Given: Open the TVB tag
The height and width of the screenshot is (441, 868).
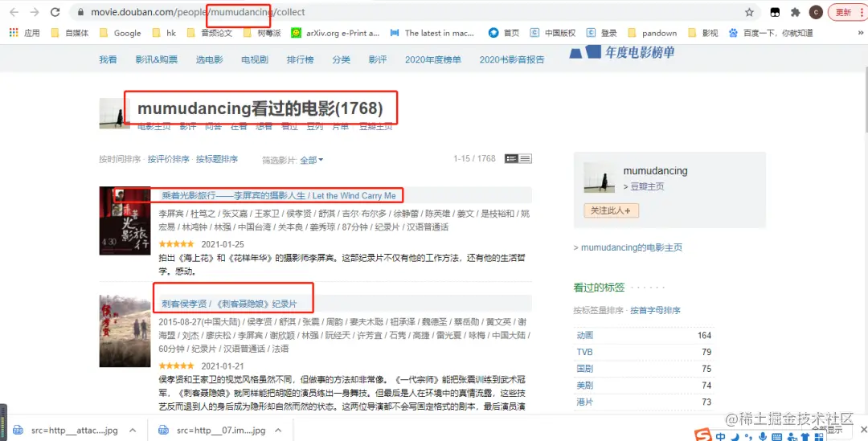Looking at the screenshot, I should click(584, 352).
